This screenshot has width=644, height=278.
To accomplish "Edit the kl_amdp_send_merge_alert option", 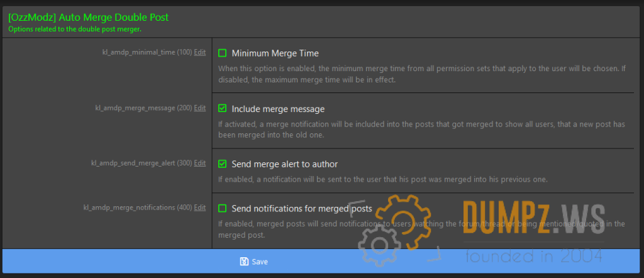I will click(x=199, y=164).
